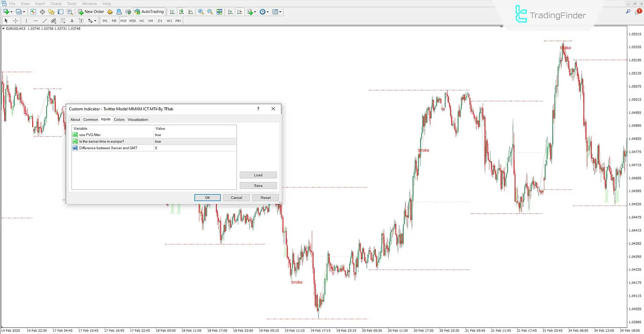The height and width of the screenshot is (334, 644).
Task: Toggle auto scroll of the chart
Action: (230, 12)
